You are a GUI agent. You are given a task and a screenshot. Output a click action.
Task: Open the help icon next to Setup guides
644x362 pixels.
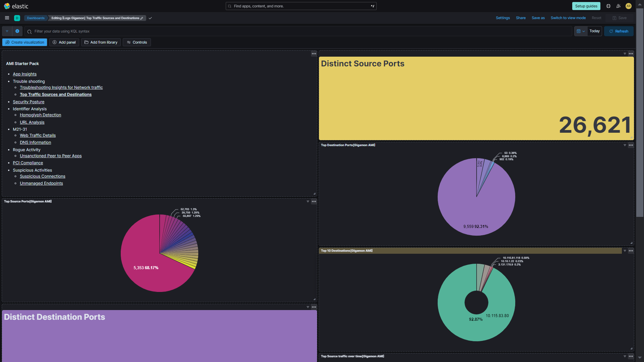(608, 6)
